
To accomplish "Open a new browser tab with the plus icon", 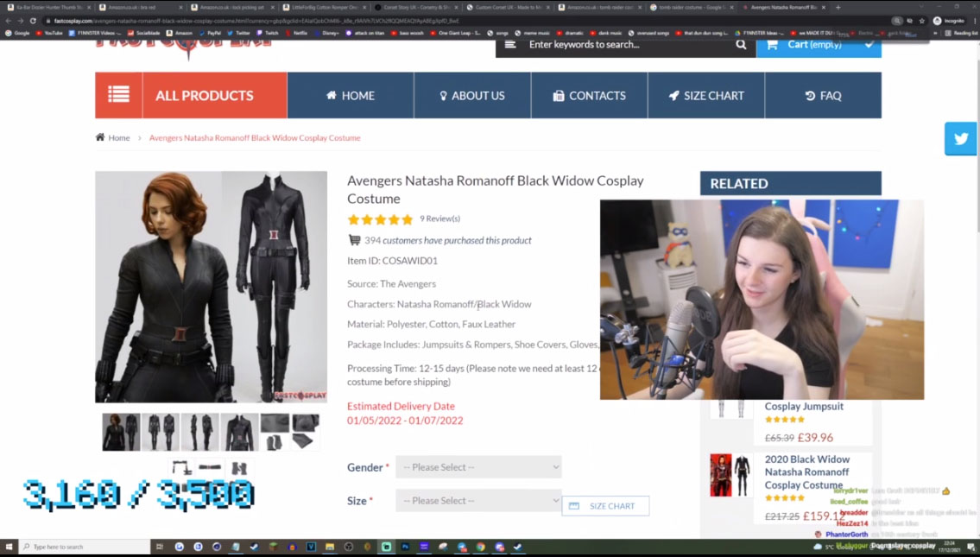I will pyautogui.click(x=838, y=8).
